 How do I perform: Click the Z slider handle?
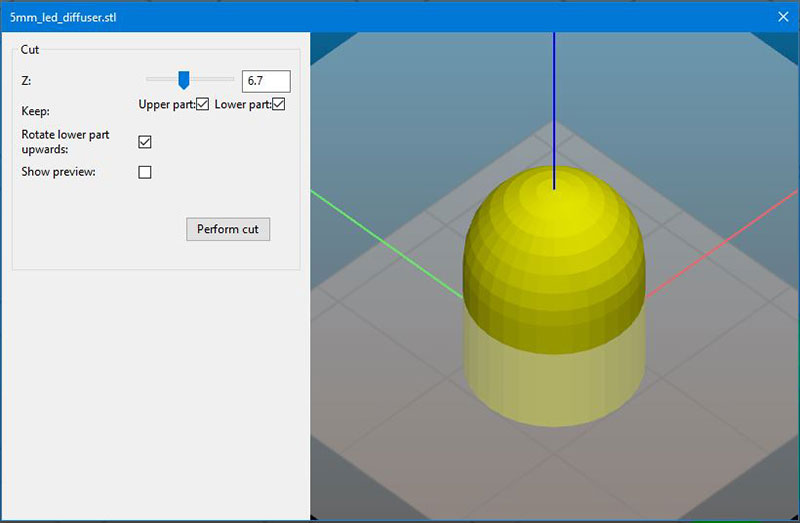(183, 80)
